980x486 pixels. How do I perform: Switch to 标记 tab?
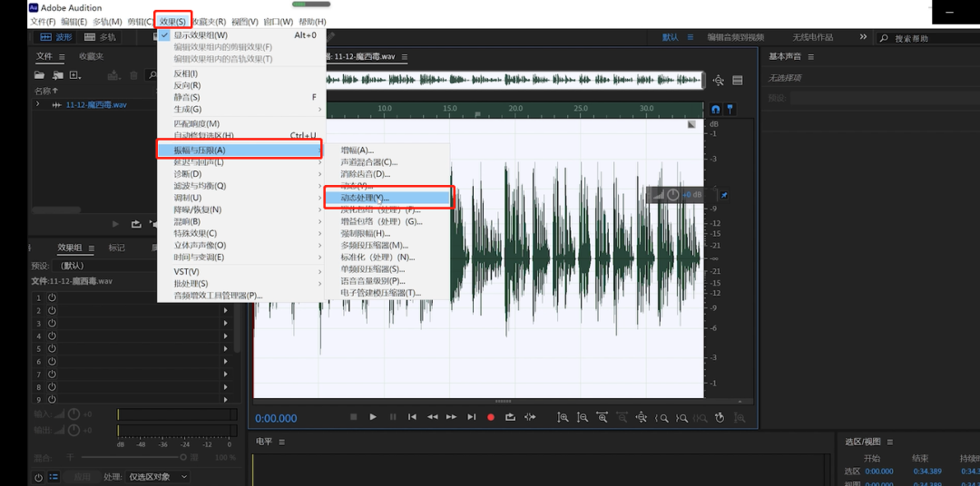(x=116, y=248)
